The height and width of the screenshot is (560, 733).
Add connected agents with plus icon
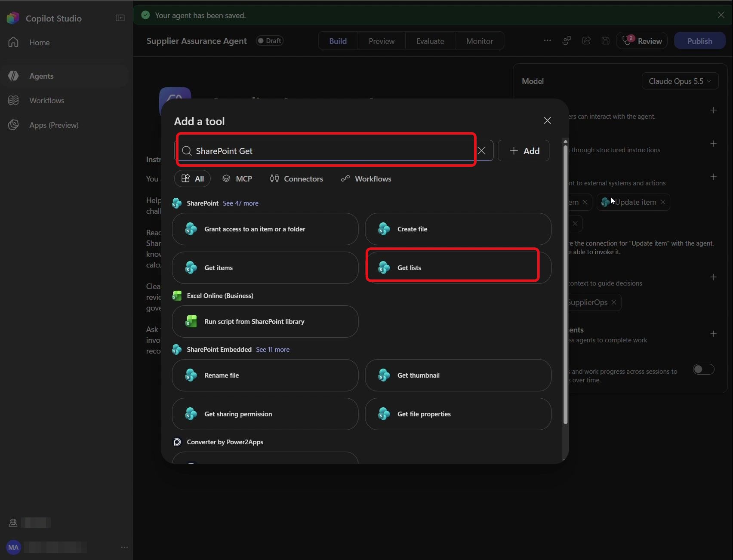pyautogui.click(x=714, y=334)
